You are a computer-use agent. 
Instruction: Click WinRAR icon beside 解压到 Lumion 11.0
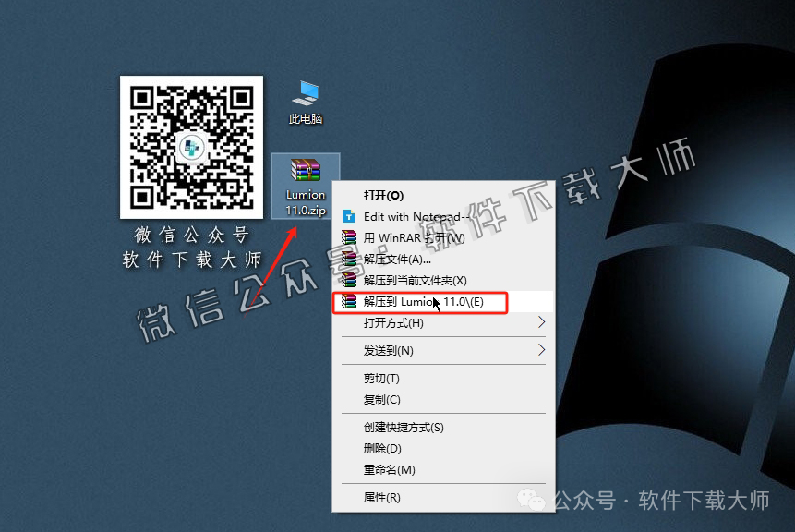point(349,301)
